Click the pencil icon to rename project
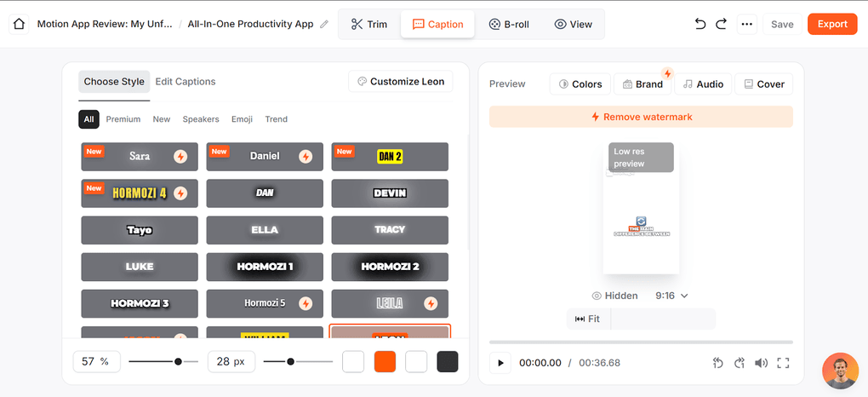The width and height of the screenshot is (868, 397). click(324, 25)
